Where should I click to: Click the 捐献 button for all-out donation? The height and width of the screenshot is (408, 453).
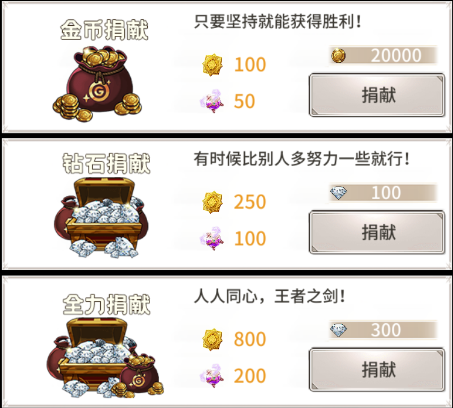[x=377, y=370]
